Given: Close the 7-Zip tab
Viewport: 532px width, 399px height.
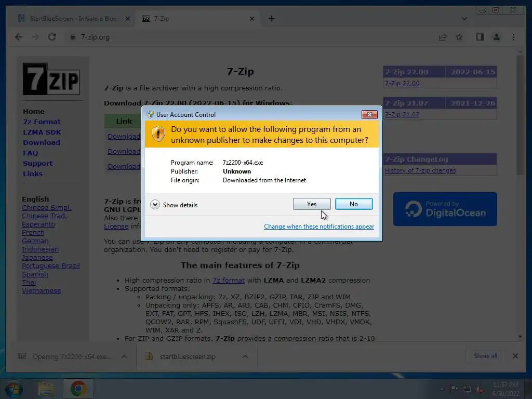Looking at the screenshot, I should point(252,19).
